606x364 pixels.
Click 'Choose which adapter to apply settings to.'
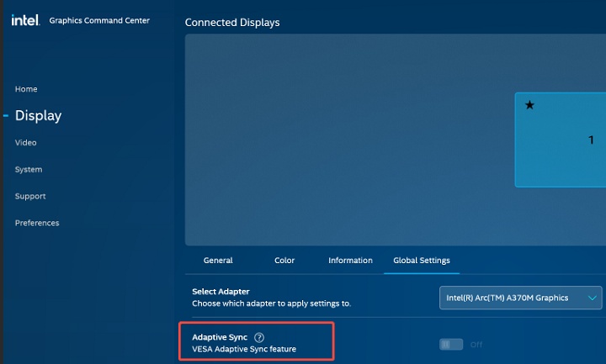coord(271,303)
